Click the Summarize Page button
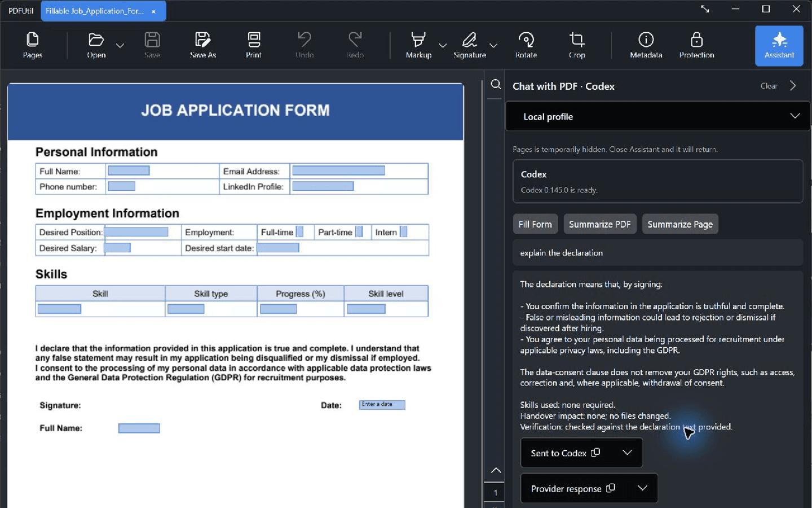The height and width of the screenshot is (508, 812). [679, 224]
